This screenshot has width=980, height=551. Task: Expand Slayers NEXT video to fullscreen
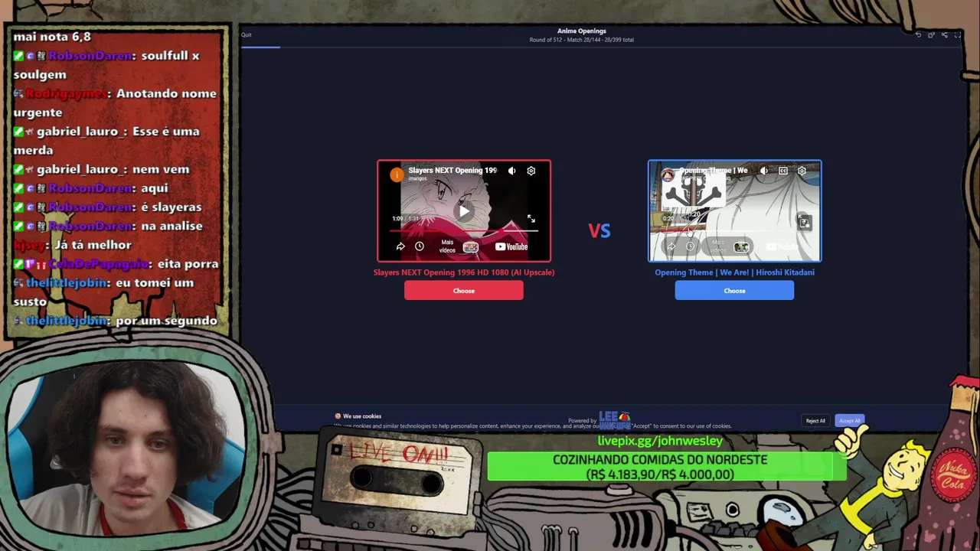pos(531,219)
